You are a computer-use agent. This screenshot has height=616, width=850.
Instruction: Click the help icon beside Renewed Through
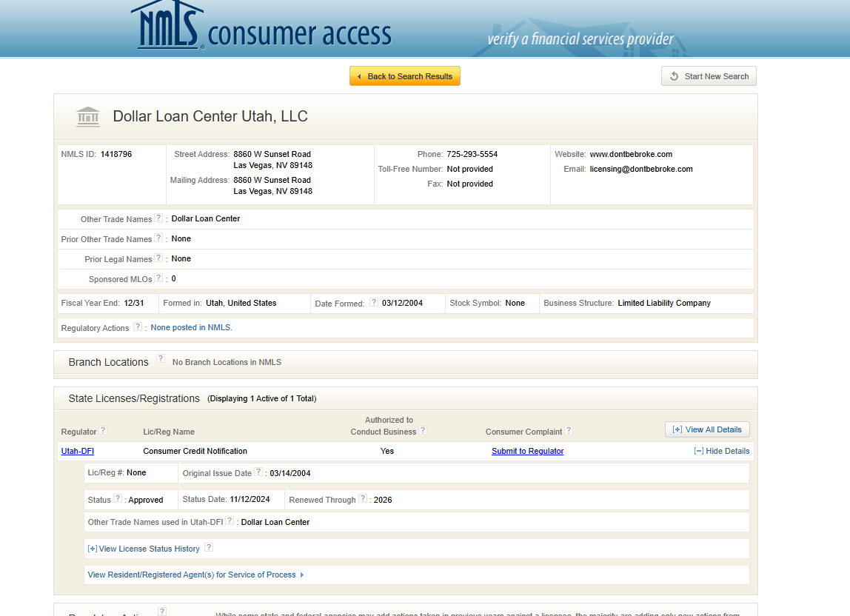363,499
